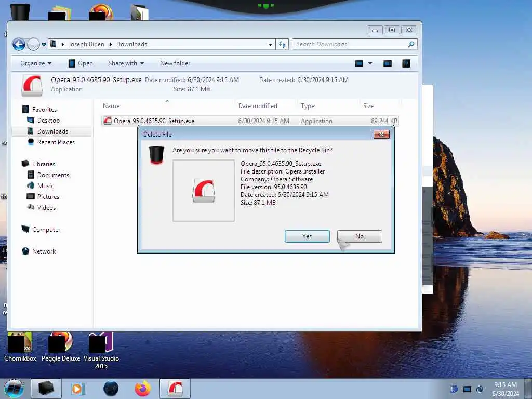Toggle the preview pane icon
The width and height of the screenshot is (532, 399).
click(x=388, y=63)
